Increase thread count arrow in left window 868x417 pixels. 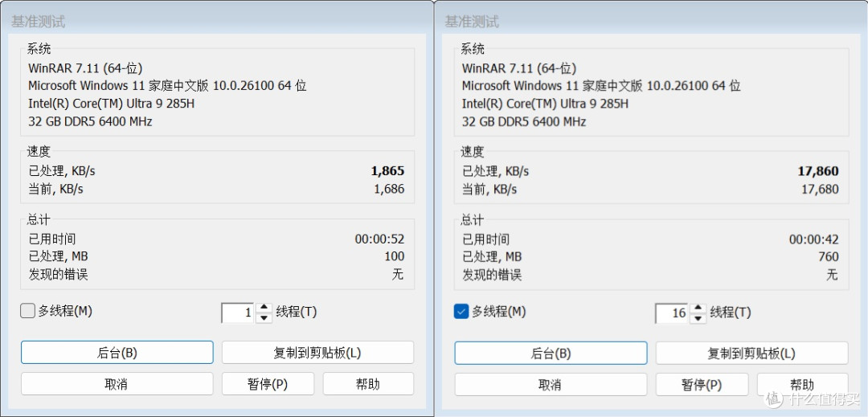point(264,308)
